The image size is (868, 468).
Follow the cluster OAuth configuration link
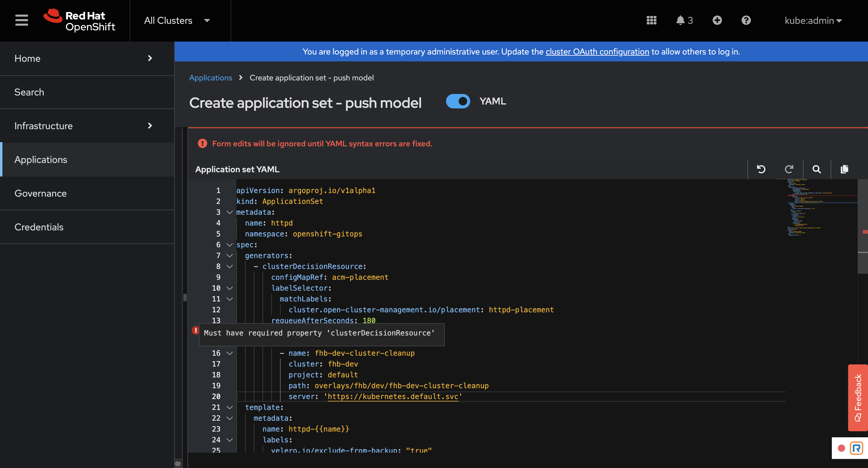[597, 51]
